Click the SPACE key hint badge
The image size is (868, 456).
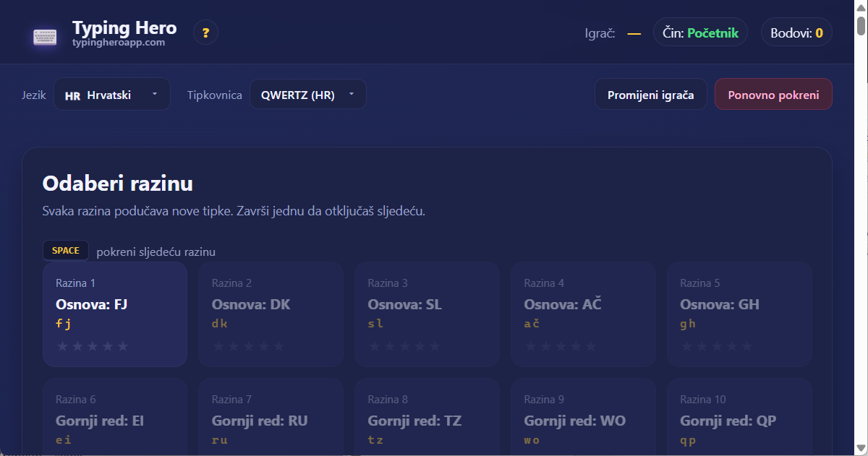[x=66, y=251]
